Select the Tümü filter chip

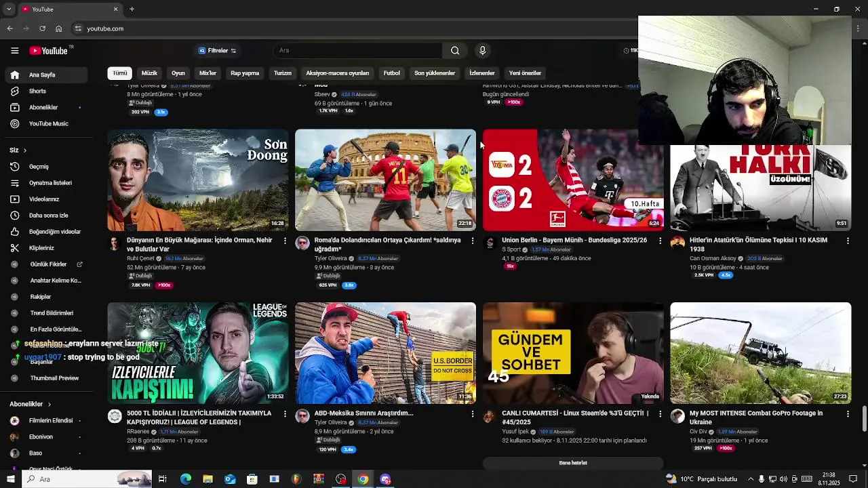[x=120, y=73]
